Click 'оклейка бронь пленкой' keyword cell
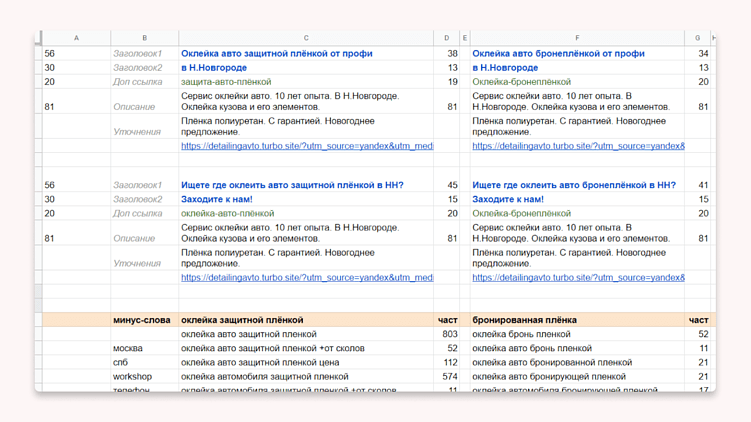 coord(521,334)
